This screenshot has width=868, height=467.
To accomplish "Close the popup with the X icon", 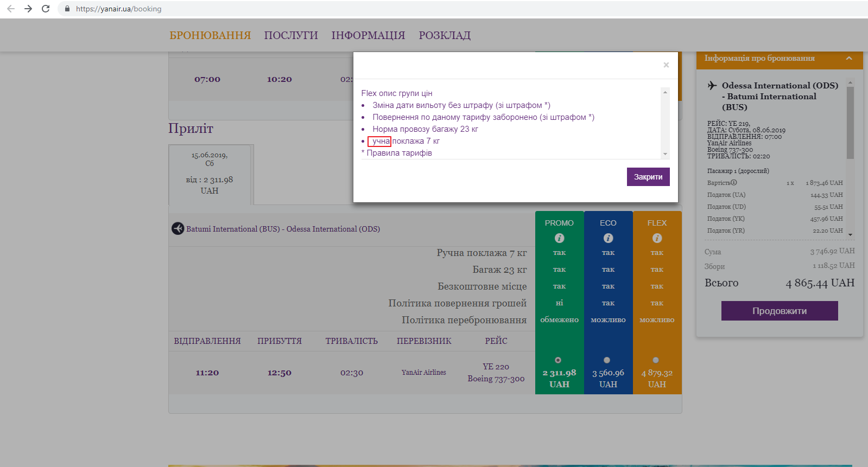I will tap(666, 65).
